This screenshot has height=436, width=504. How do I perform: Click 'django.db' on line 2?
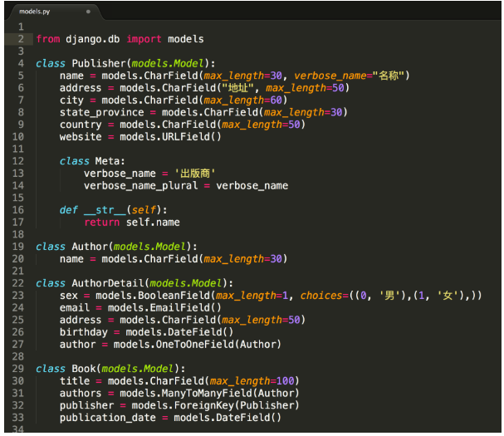point(92,39)
